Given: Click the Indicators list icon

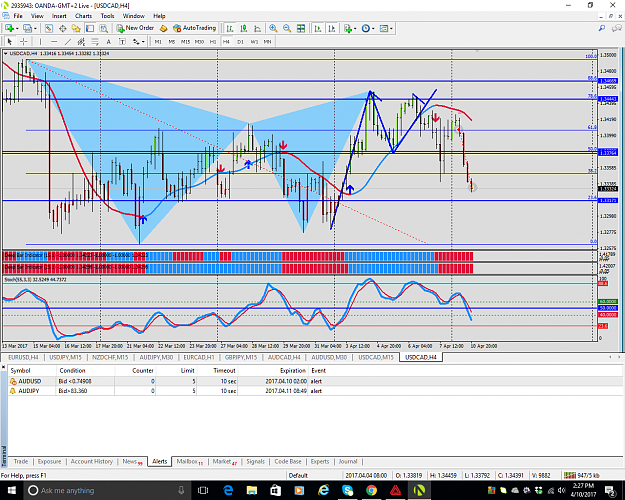Looking at the screenshot, I should point(348,28).
